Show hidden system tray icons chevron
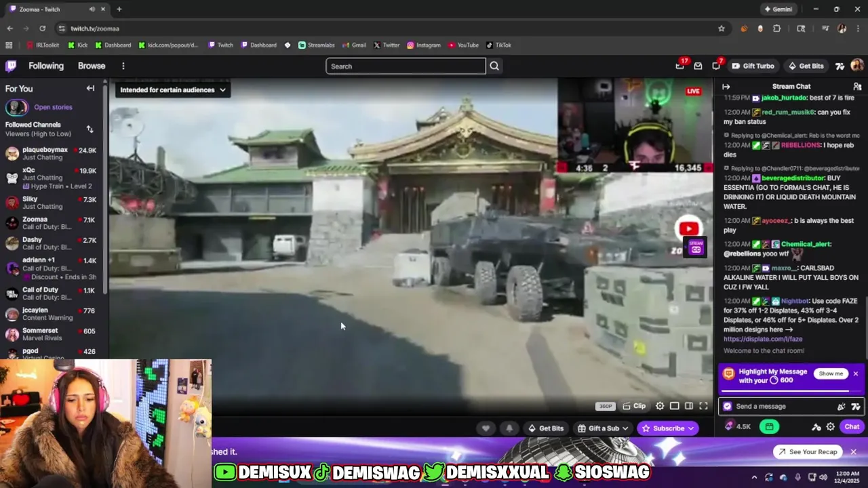The image size is (868, 488). click(x=754, y=477)
